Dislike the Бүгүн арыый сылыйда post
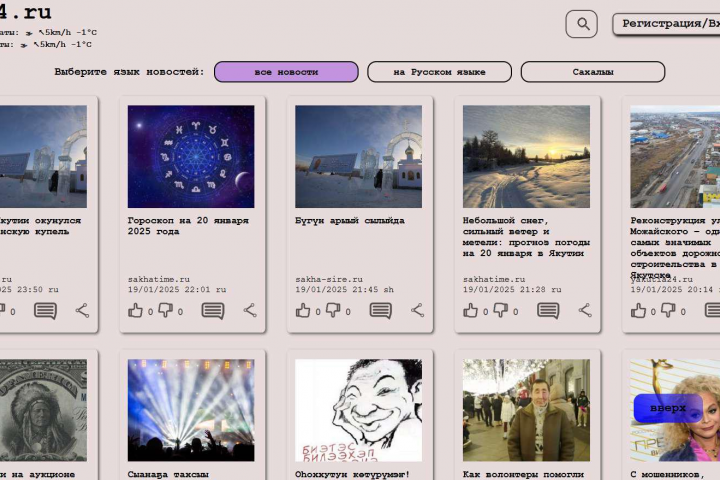Screen dimensions: 720x480 click(x=333, y=311)
